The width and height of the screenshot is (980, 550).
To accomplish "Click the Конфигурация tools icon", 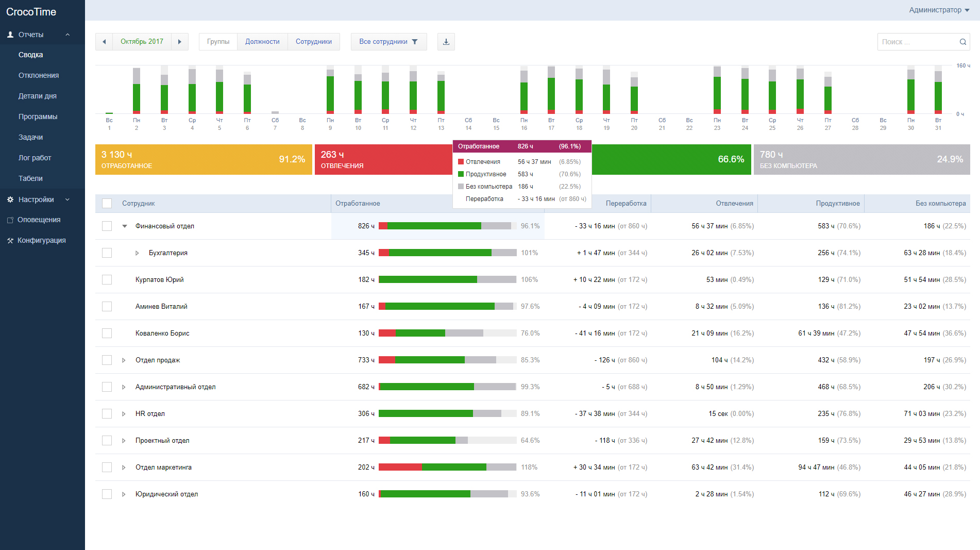I will coord(10,241).
